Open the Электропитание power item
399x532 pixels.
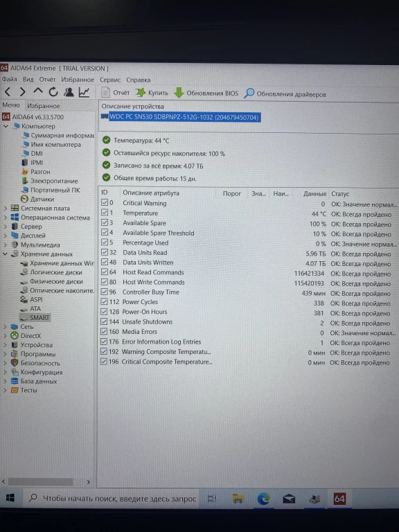pyautogui.click(x=50, y=181)
